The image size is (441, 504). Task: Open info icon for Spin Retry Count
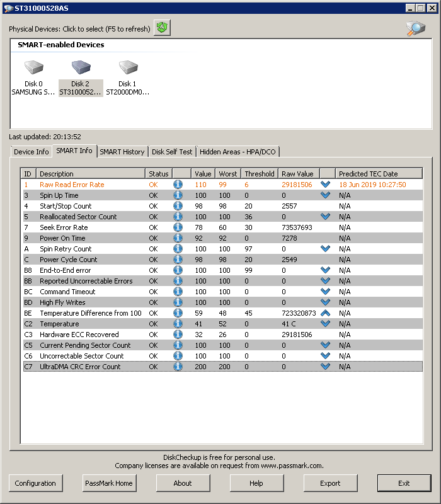coord(178,249)
